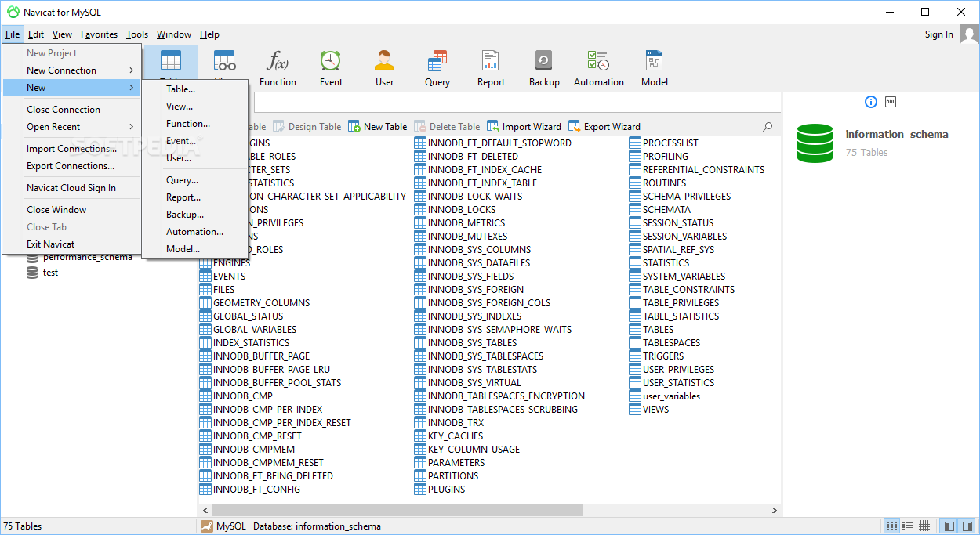Viewport: 980px width, 535px height.
Task: Open the Automation toolbar icon
Action: coord(599,68)
